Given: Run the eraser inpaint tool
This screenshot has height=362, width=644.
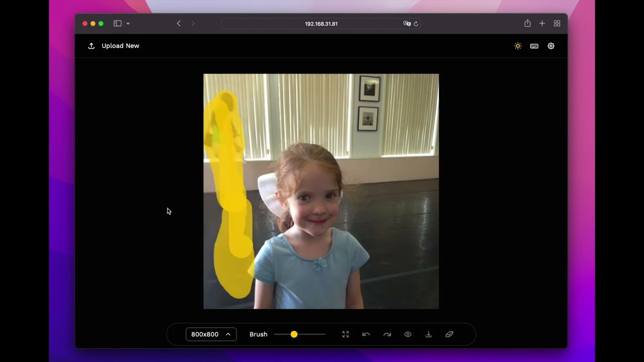Looking at the screenshot, I should click(449, 334).
